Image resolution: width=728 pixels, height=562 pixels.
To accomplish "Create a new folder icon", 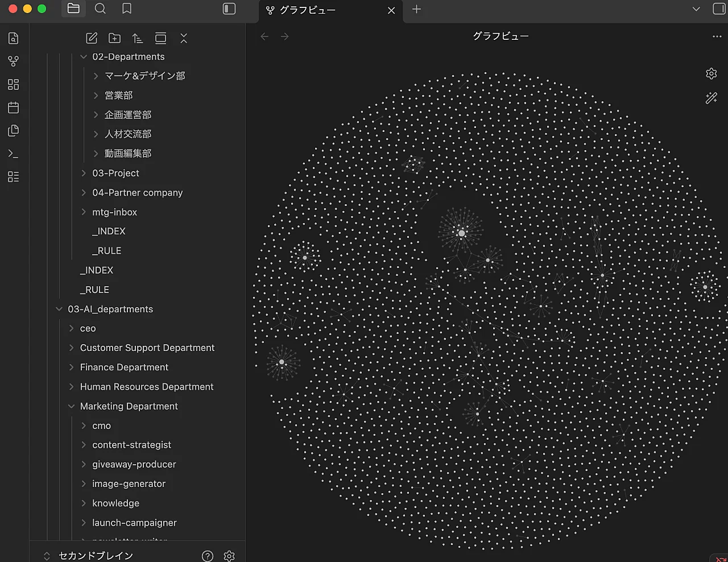I will tap(114, 38).
